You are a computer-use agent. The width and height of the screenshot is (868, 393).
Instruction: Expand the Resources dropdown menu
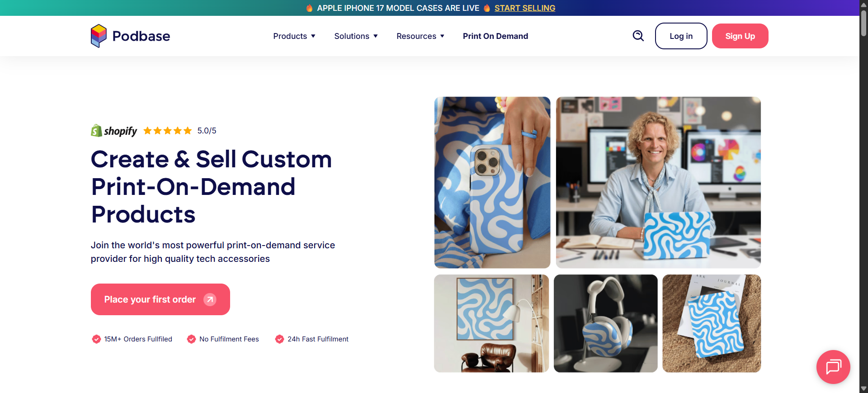420,36
